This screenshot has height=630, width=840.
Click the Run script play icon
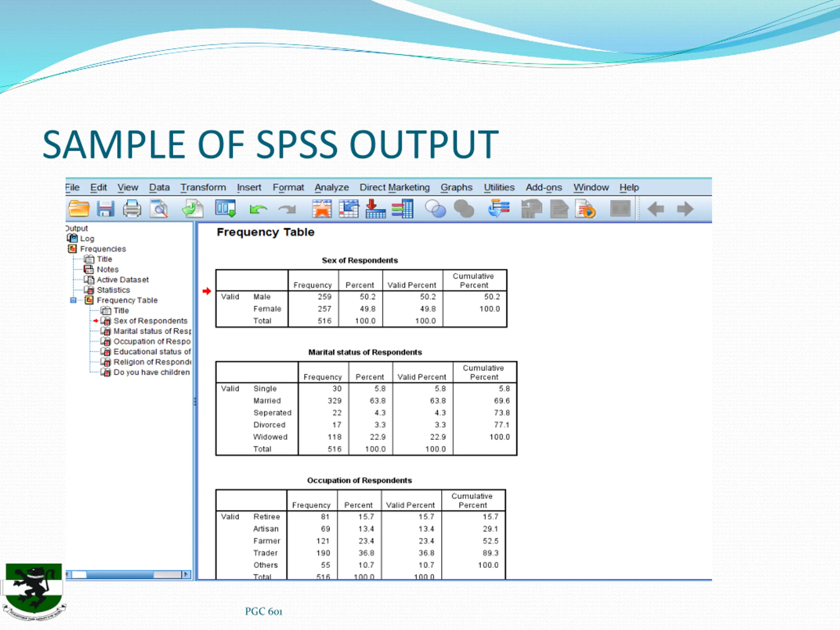[x=585, y=209]
